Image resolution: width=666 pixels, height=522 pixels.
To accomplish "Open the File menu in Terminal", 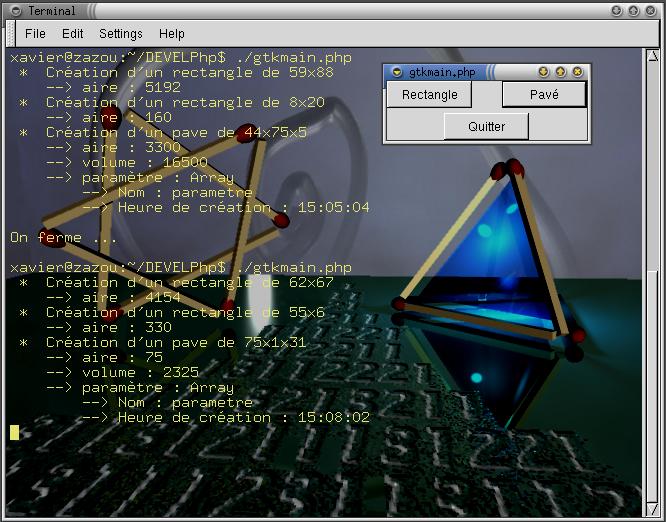I will click(x=35, y=34).
